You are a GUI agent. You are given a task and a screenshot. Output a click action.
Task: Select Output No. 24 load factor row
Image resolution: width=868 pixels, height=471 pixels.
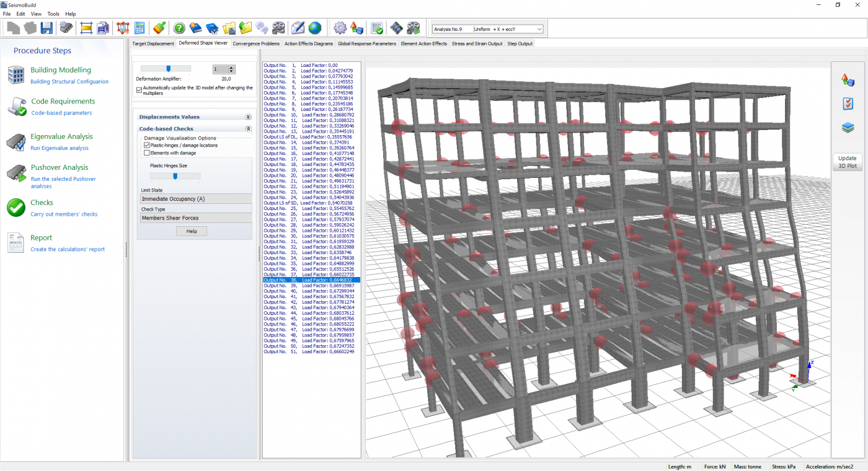pos(311,197)
